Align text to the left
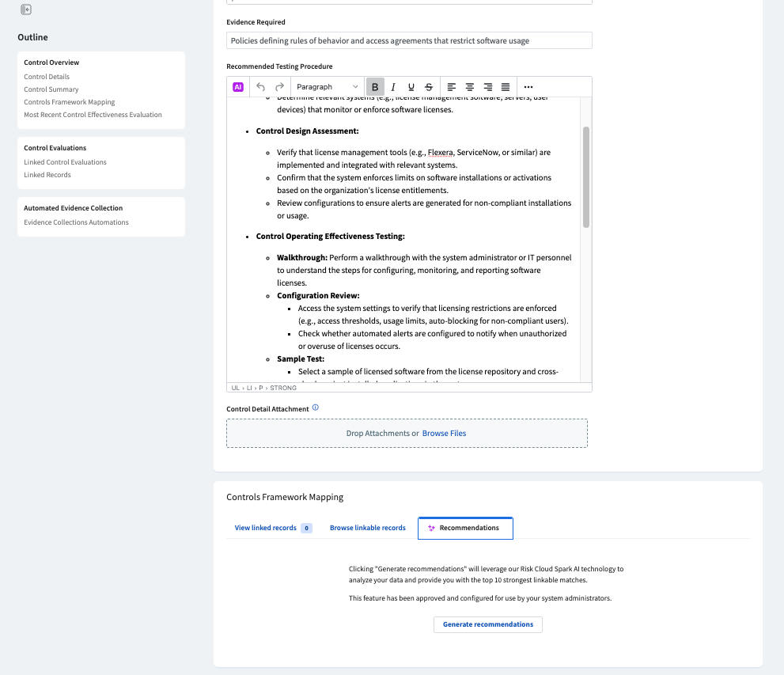Screen dimensions: 784x675 452,87
